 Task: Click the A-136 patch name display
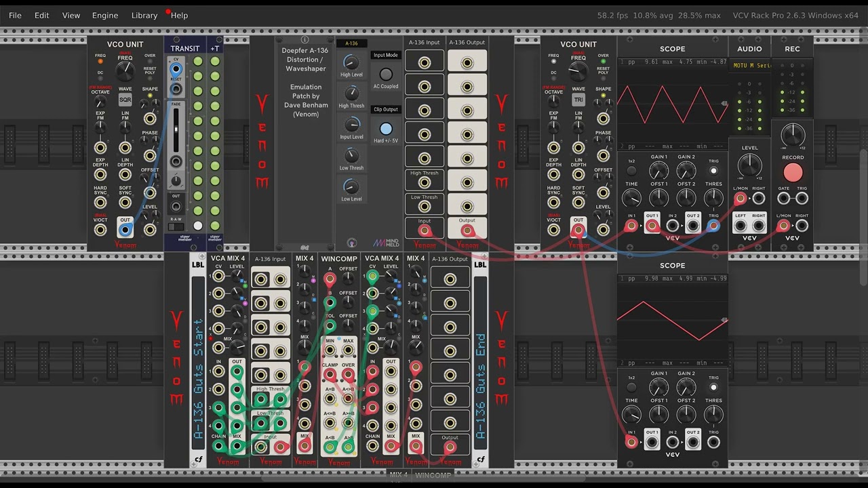click(x=351, y=43)
